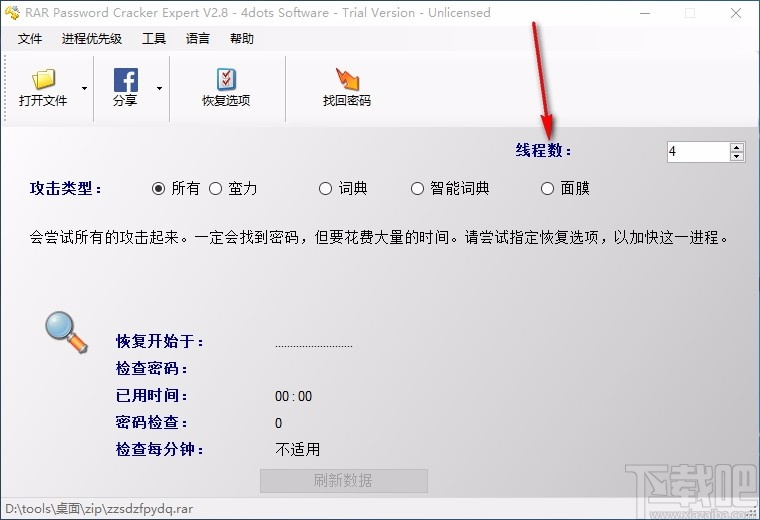Viewport: 760px width, 520px height.
Task: Click the Open File folder icon
Action: click(44, 79)
